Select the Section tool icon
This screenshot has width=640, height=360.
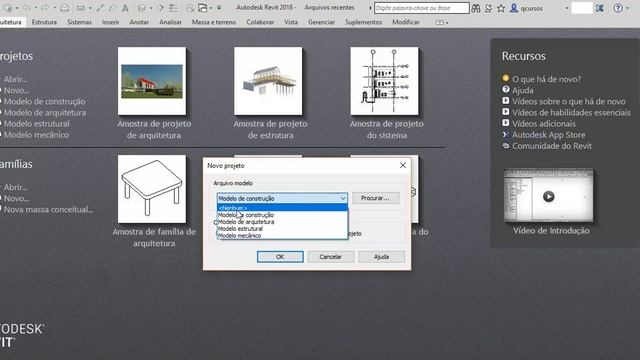161,8
